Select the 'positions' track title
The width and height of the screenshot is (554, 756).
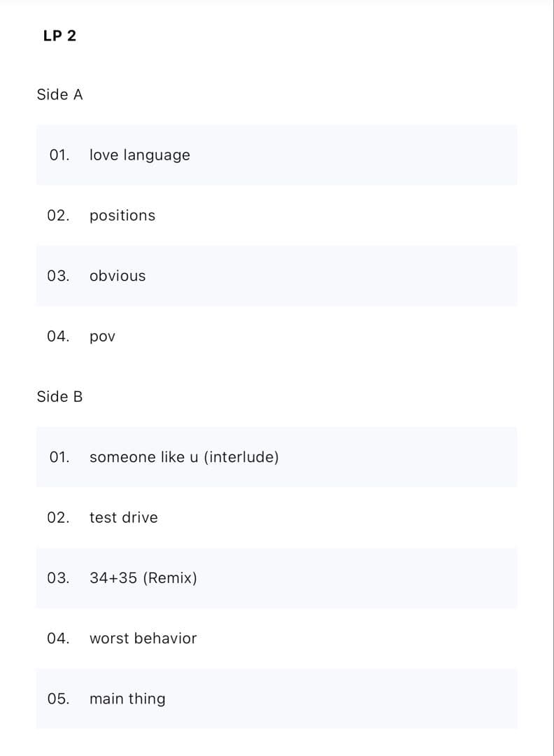tap(122, 216)
